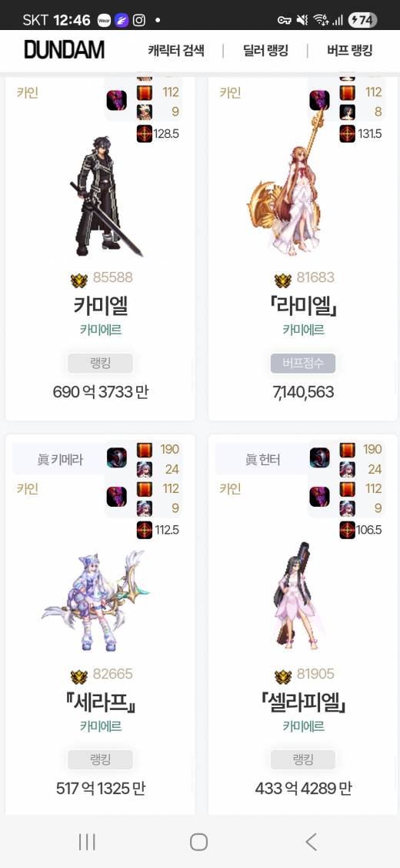400x868 pixels.
Task: Open the DUNDAM home logo
Action: tap(64, 50)
